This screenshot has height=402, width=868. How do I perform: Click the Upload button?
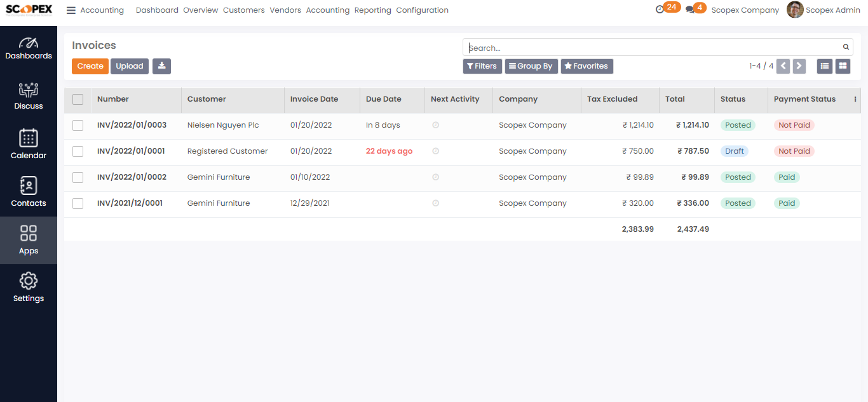[x=130, y=66]
